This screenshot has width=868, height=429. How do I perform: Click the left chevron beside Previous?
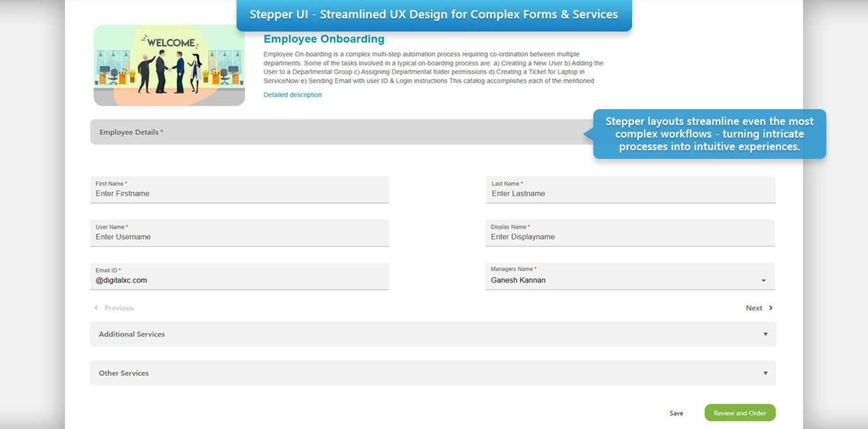point(97,308)
